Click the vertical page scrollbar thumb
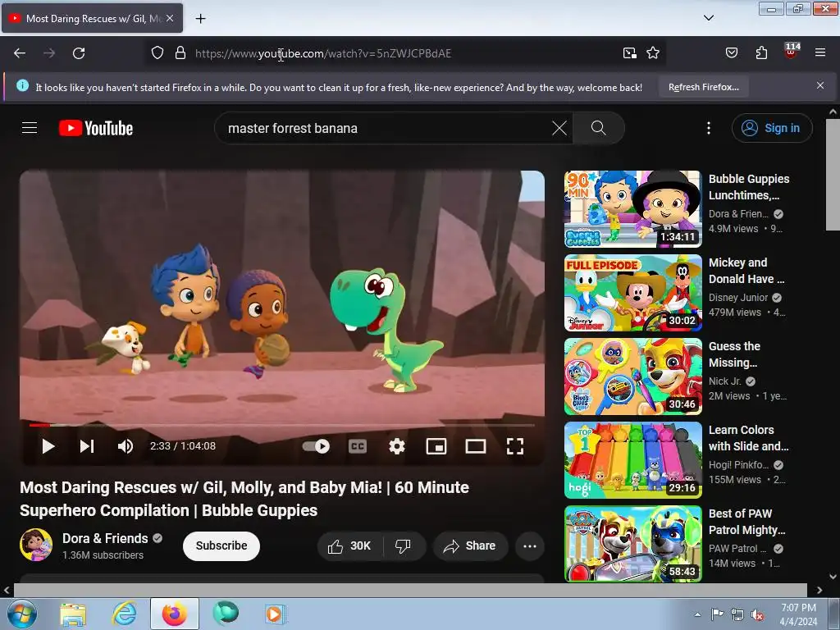Image resolution: width=840 pixels, height=630 pixels. [x=833, y=175]
